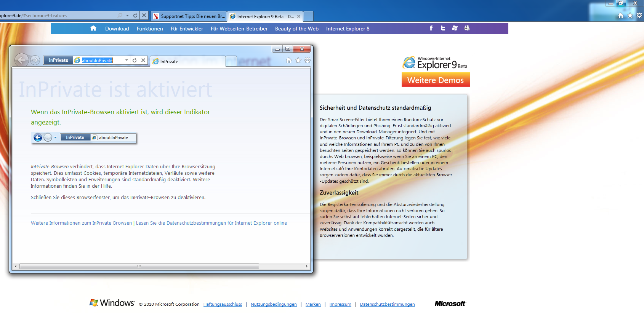The height and width of the screenshot is (313, 644).
Task: Click the outer address bar search magnifier
Action: click(120, 15)
